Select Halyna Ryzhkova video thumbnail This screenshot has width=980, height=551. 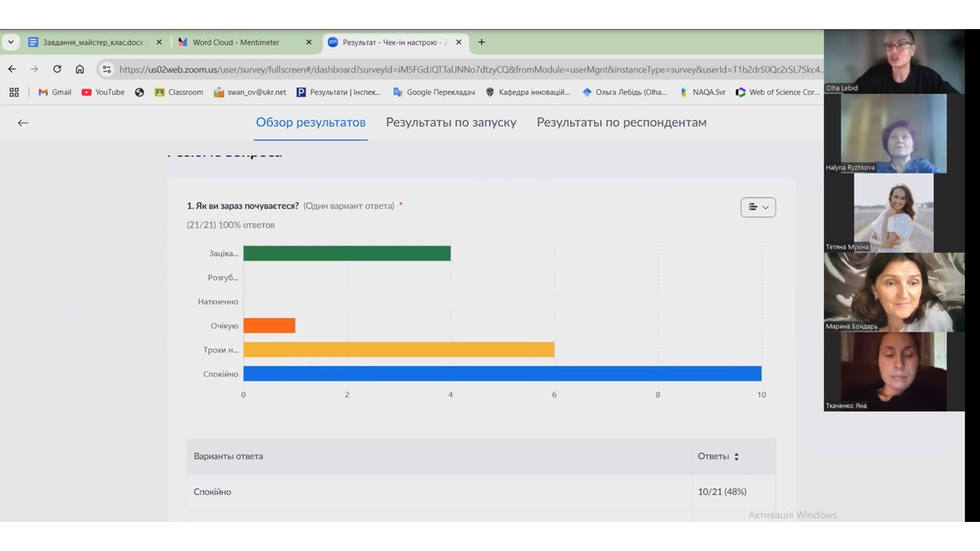(894, 133)
